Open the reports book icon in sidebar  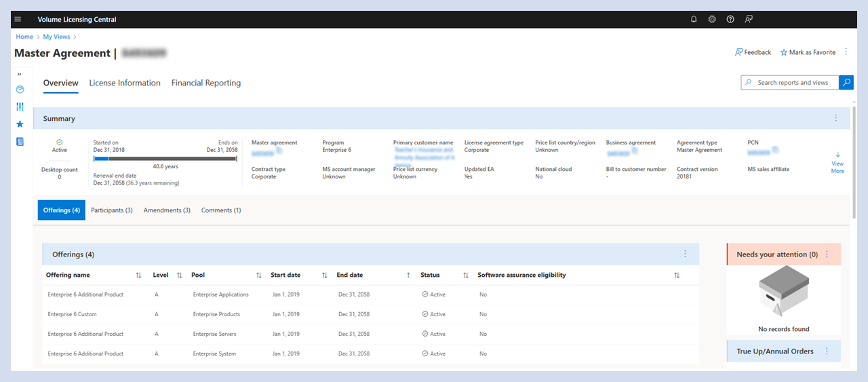tap(20, 142)
